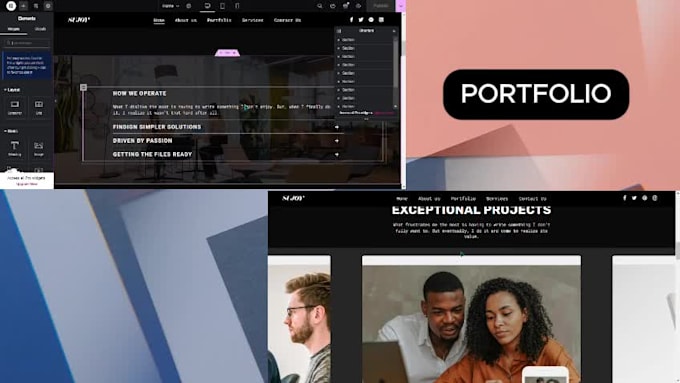Click Home in editor site menu
680x383 pixels.
[159, 20]
